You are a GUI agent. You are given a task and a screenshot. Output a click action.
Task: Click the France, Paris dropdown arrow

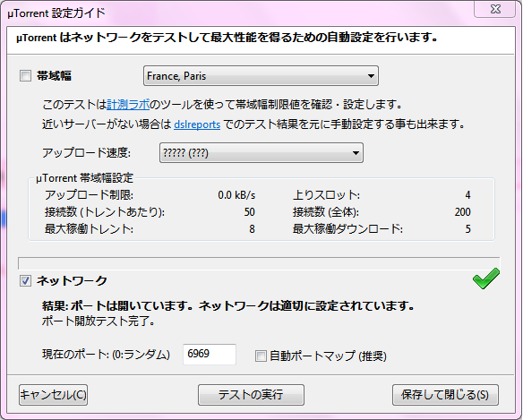(x=371, y=76)
